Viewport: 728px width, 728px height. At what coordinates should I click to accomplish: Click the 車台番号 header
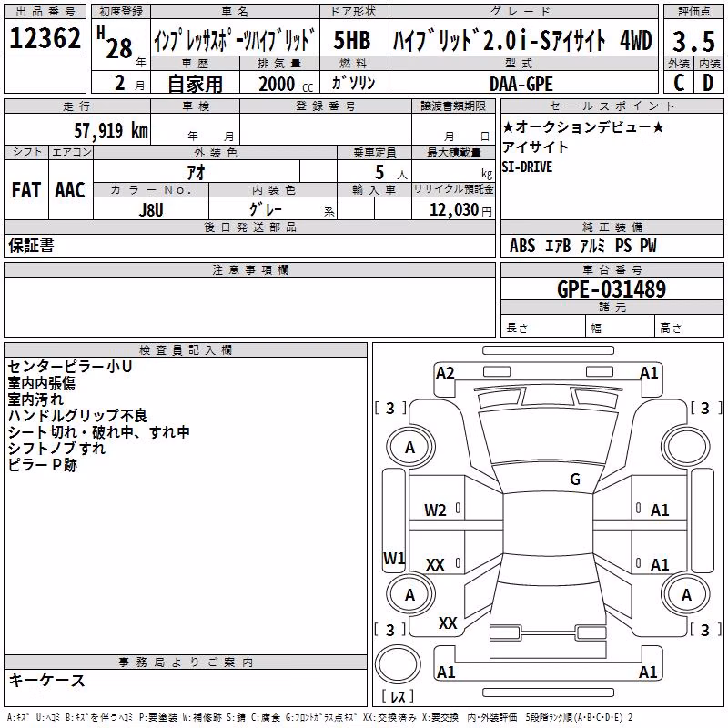click(x=612, y=269)
